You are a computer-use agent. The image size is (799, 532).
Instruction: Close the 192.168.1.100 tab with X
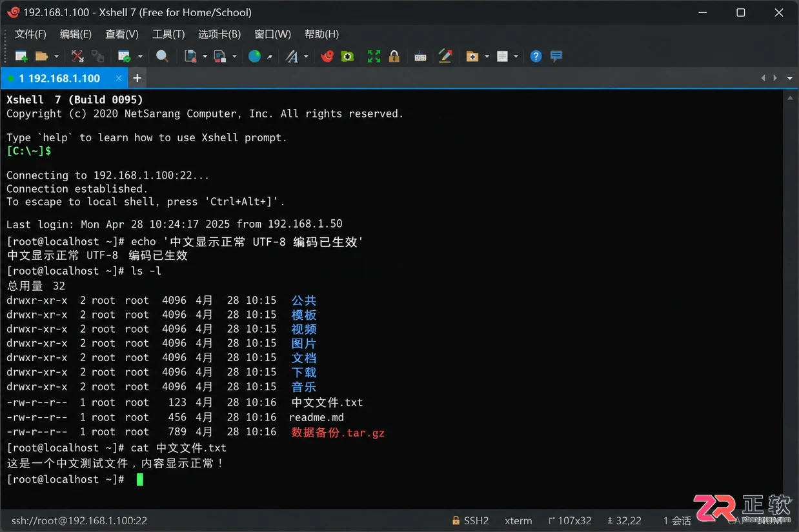point(119,78)
